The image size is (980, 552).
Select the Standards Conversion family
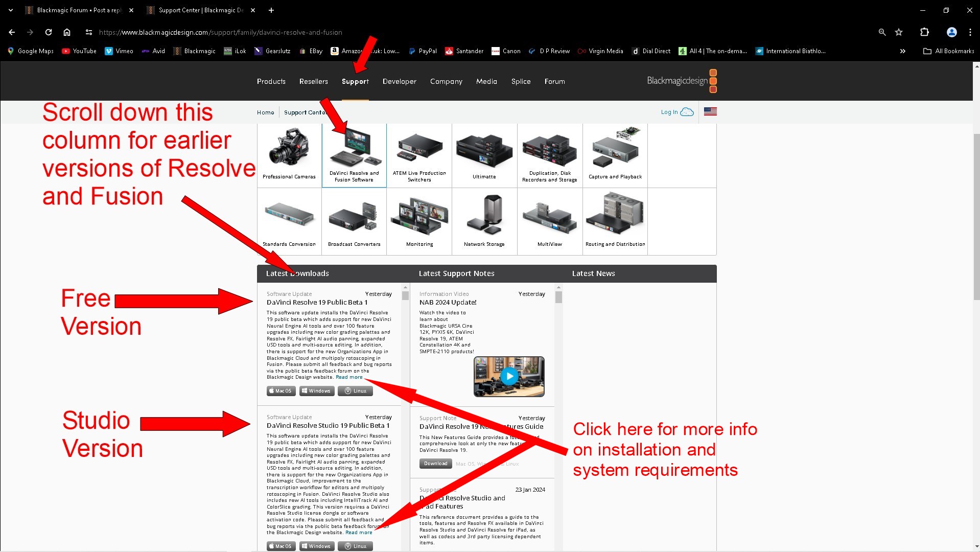click(x=289, y=221)
